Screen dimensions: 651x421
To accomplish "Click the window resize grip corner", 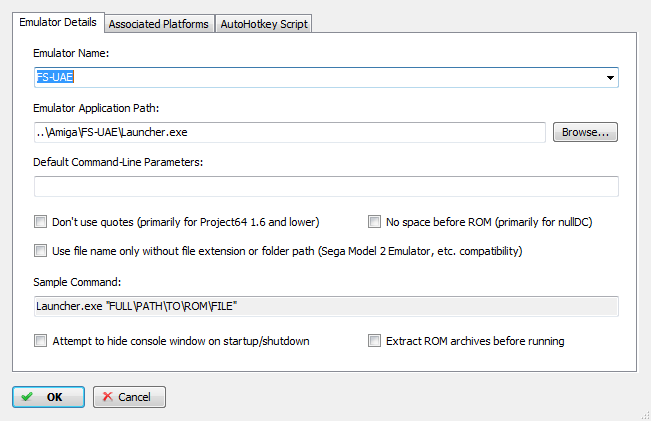I will click(x=645, y=415).
